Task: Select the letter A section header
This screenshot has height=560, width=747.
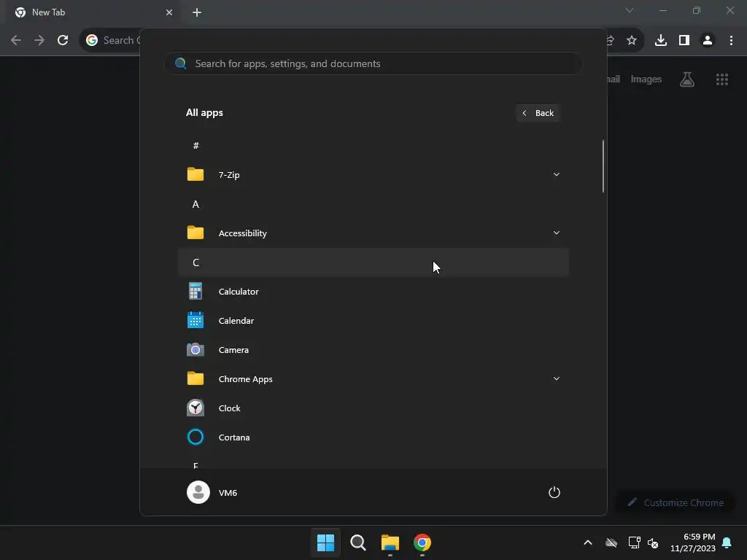Action: [373, 204]
